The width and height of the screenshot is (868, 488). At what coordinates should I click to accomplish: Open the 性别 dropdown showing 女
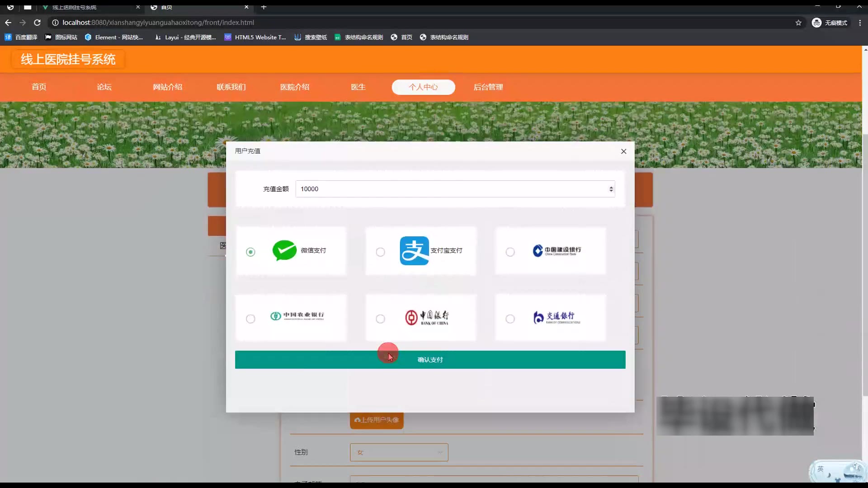tap(399, 452)
